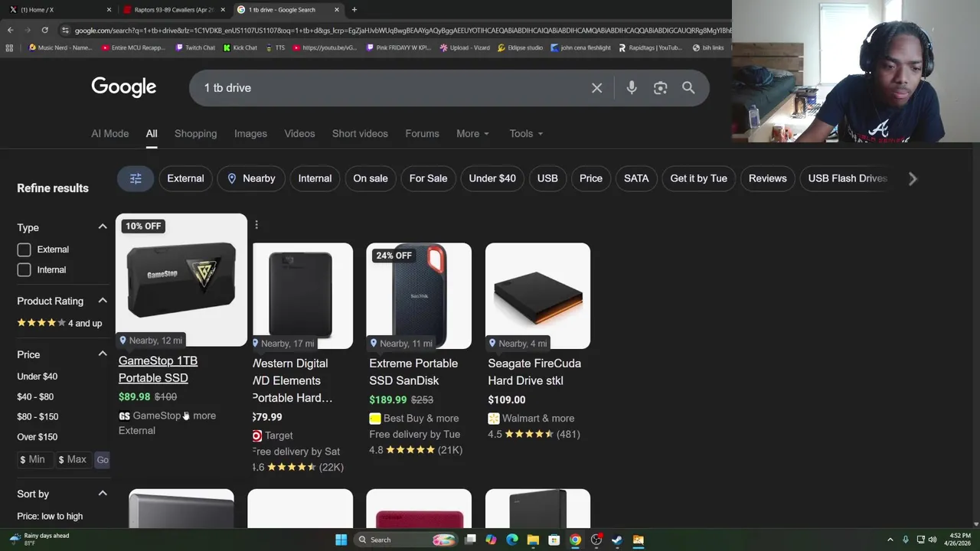Image resolution: width=980 pixels, height=551 pixels.
Task: Switch to Forums results tab
Action: [x=422, y=133]
